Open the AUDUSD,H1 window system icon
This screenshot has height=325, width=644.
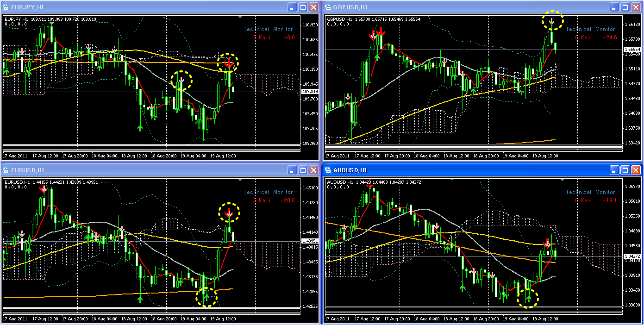pos(328,170)
